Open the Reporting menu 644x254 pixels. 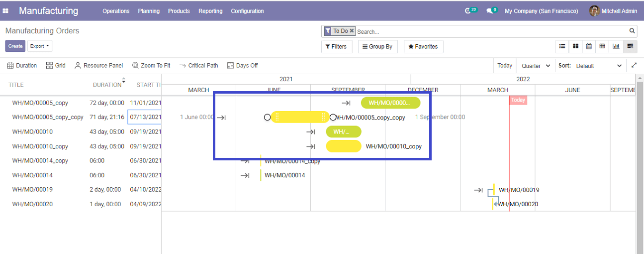click(210, 11)
